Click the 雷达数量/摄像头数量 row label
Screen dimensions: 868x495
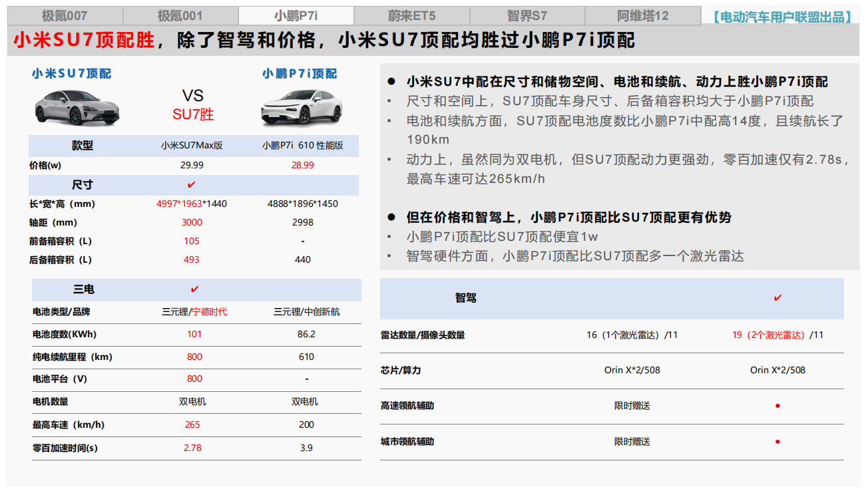pos(423,335)
